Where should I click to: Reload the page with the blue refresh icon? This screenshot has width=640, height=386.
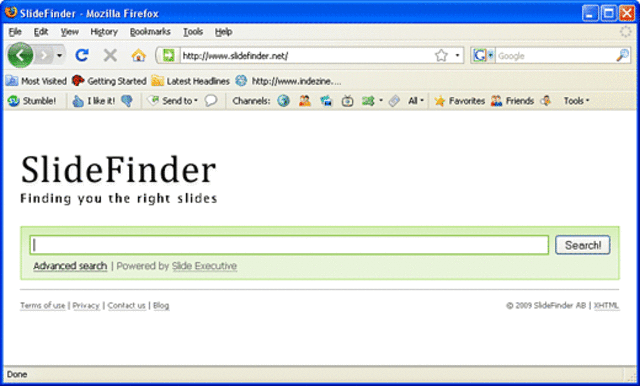pyautogui.click(x=82, y=55)
